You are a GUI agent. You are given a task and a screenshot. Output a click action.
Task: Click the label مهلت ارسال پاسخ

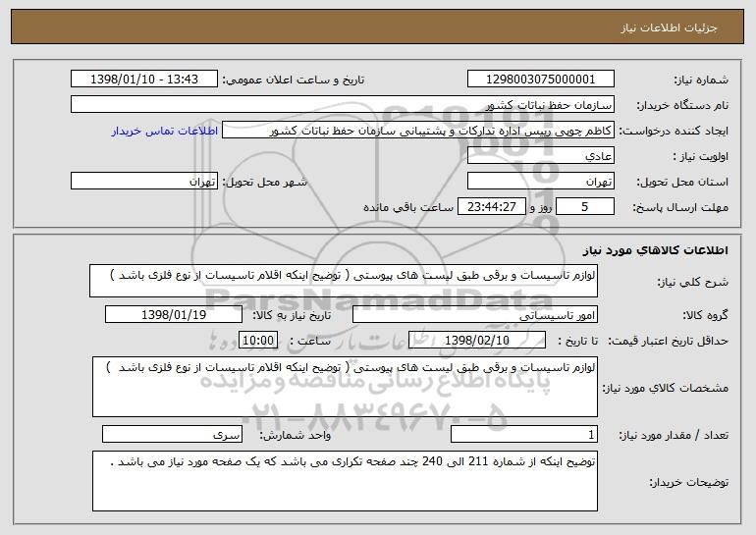tap(680, 207)
